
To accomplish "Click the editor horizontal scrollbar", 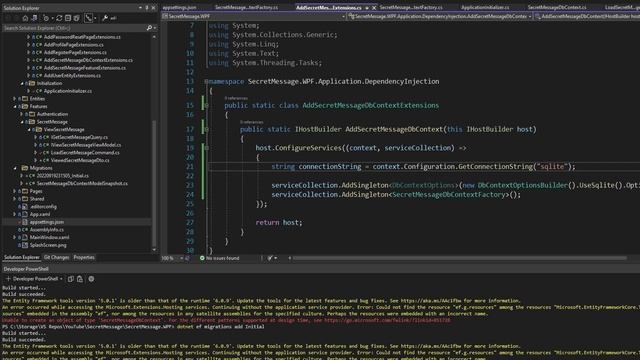I will click(460, 258).
